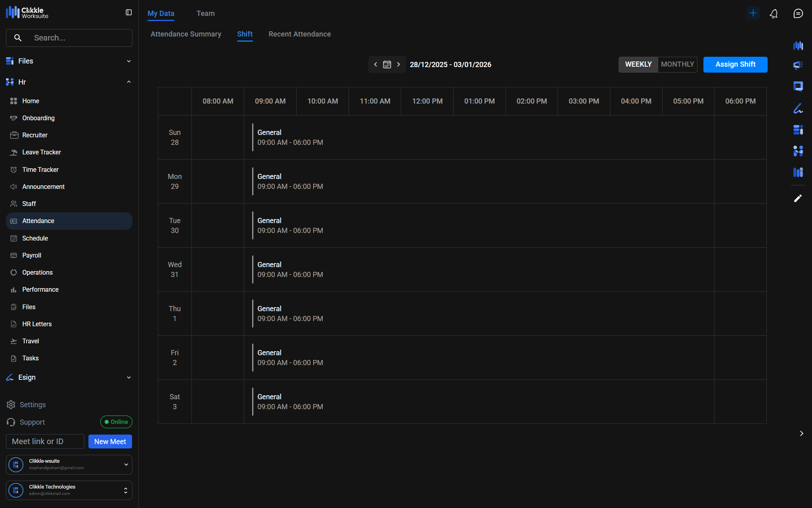Click the Meet link or ID field
Image resolution: width=812 pixels, height=508 pixels.
(45, 442)
